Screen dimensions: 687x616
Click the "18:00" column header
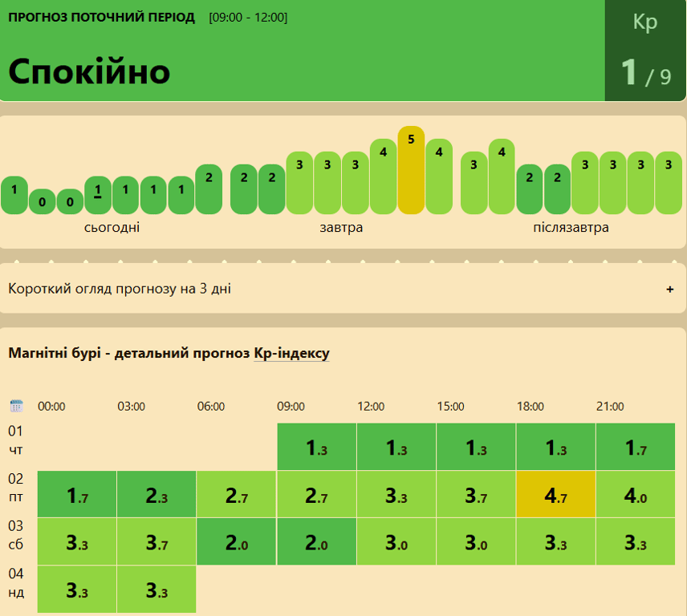click(x=530, y=407)
